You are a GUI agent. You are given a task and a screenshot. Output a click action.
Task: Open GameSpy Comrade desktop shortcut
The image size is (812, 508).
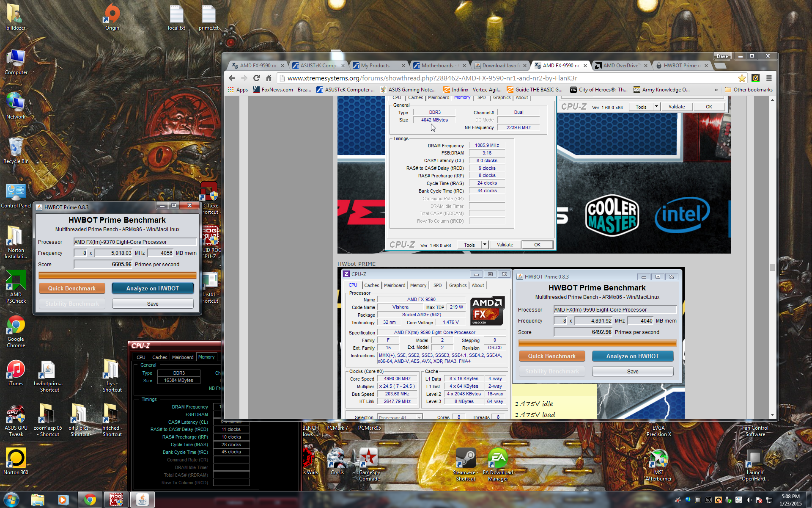coord(369,465)
